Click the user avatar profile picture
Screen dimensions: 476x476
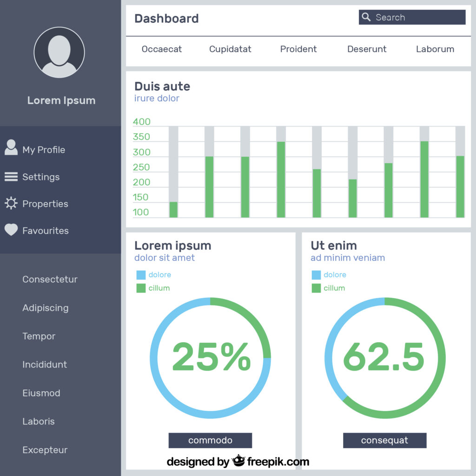point(59,52)
